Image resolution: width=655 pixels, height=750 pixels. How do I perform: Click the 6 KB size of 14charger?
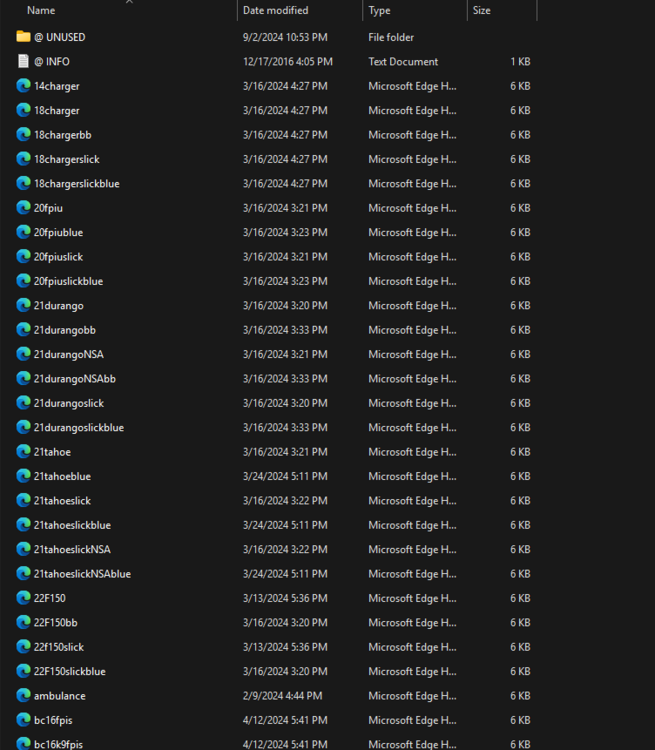point(520,86)
